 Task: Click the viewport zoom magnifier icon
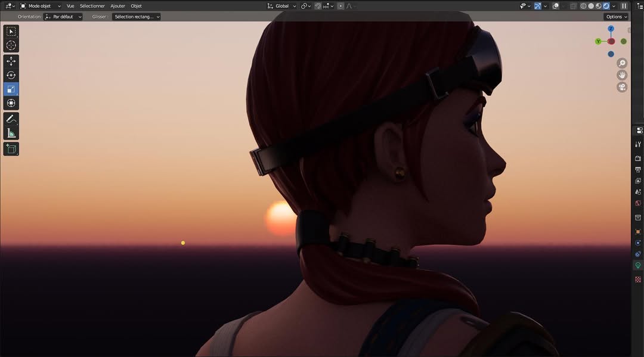pos(622,63)
